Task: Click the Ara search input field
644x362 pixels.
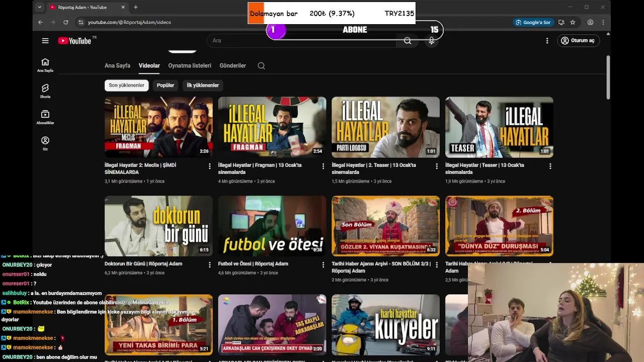Action: [x=302, y=41]
